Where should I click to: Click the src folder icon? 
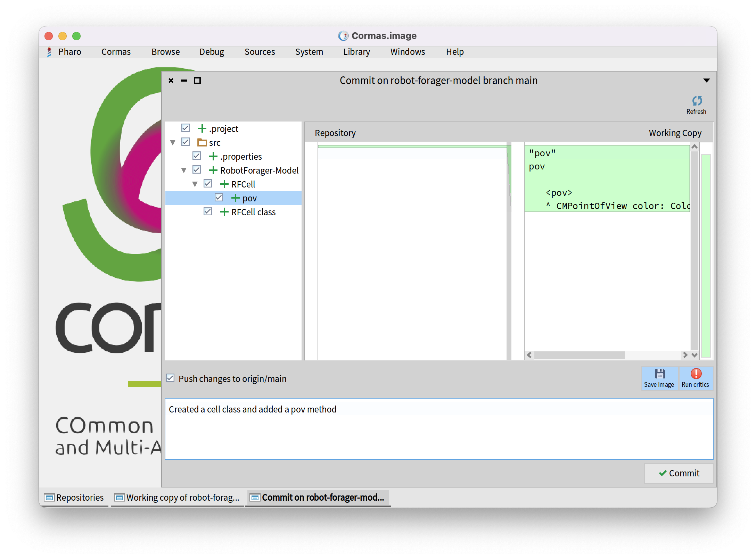202,142
